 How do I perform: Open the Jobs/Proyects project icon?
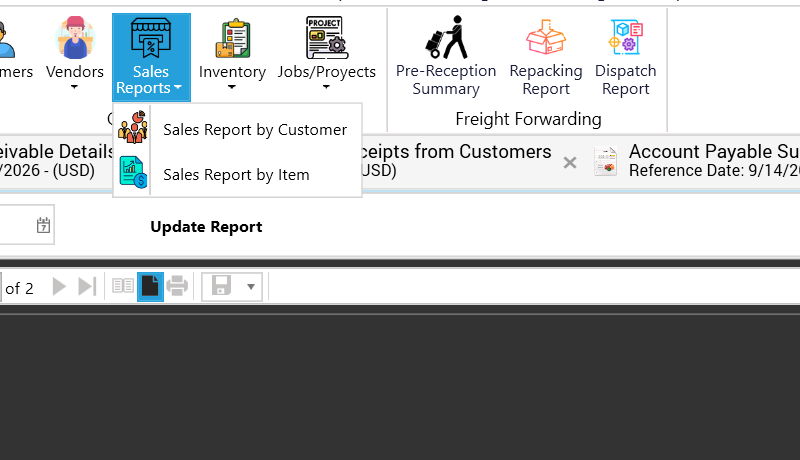[x=327, y=37]
